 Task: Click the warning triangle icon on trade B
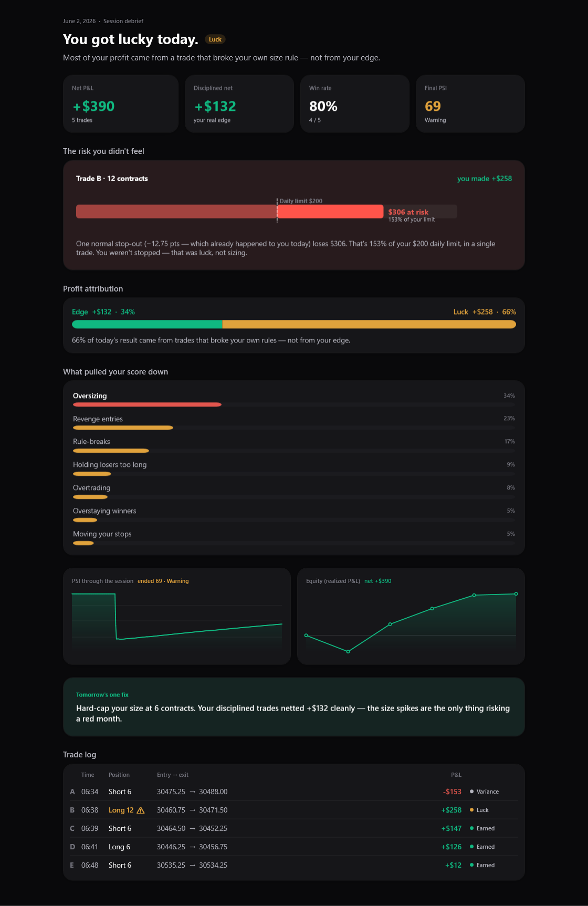[141, 810]
